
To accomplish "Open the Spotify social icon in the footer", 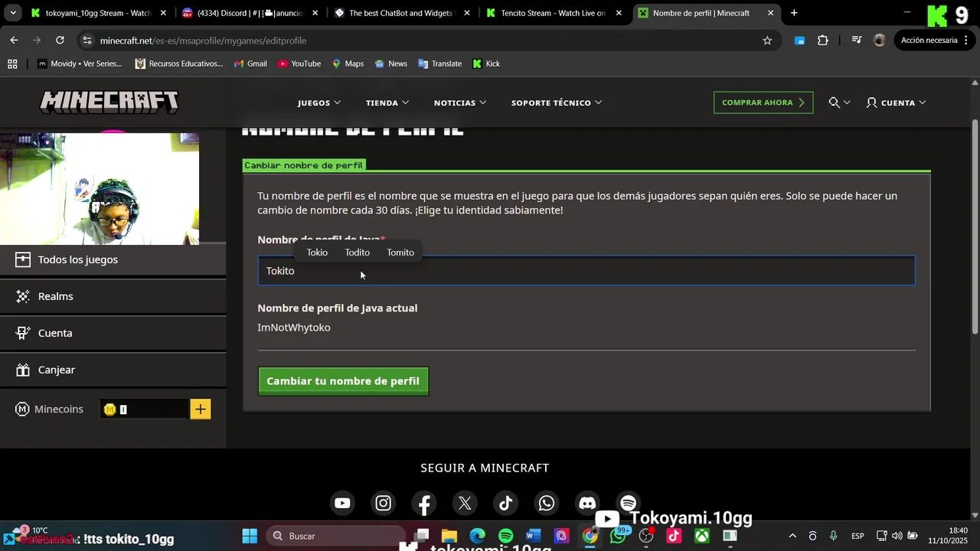I will coord(628,503).
